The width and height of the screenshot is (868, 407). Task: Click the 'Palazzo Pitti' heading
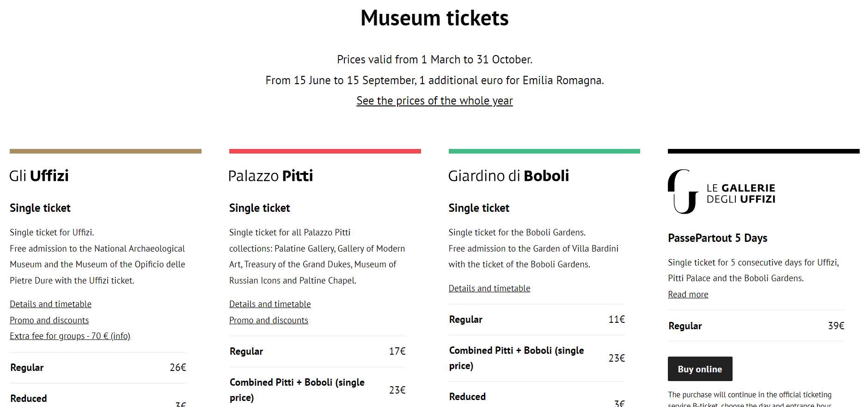pos(271,176)
